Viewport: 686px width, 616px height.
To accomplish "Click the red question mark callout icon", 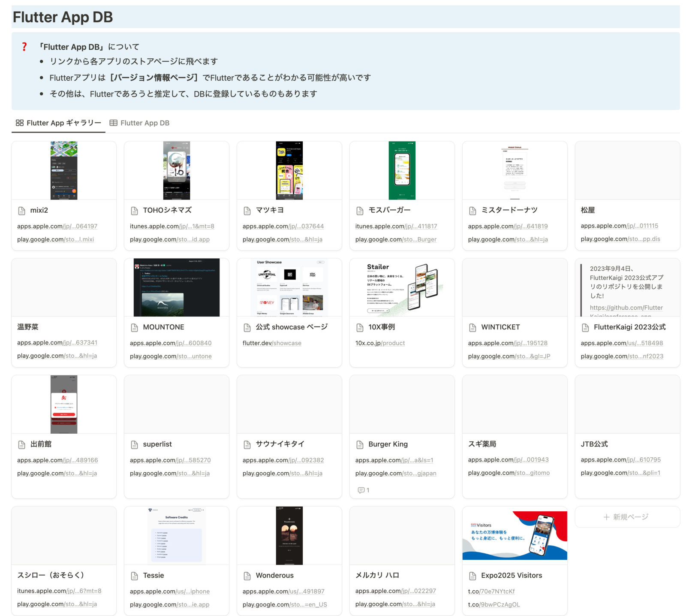I will coord(24,47).
